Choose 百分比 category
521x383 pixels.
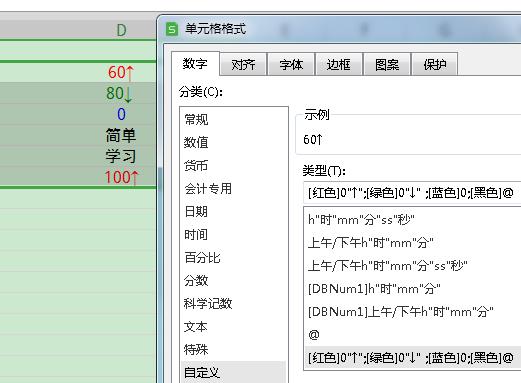tap(234, 258)
